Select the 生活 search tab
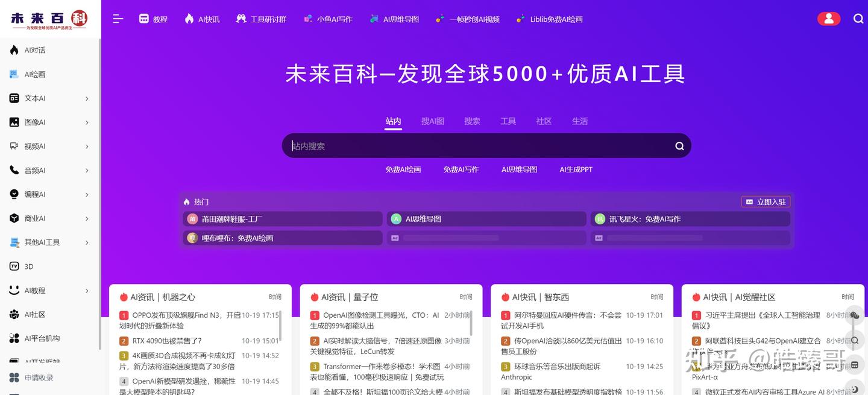 click(x=580, y=121)
